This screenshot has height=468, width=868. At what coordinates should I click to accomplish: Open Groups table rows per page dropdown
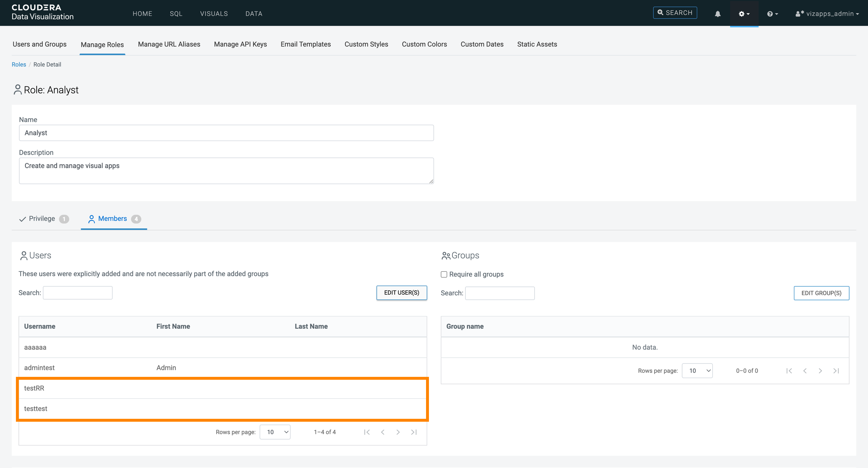697,371
